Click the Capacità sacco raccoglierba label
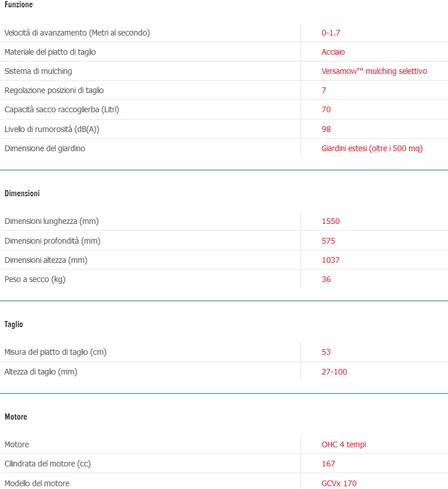This screenshot has width=448, height=489. coord(62,109)
